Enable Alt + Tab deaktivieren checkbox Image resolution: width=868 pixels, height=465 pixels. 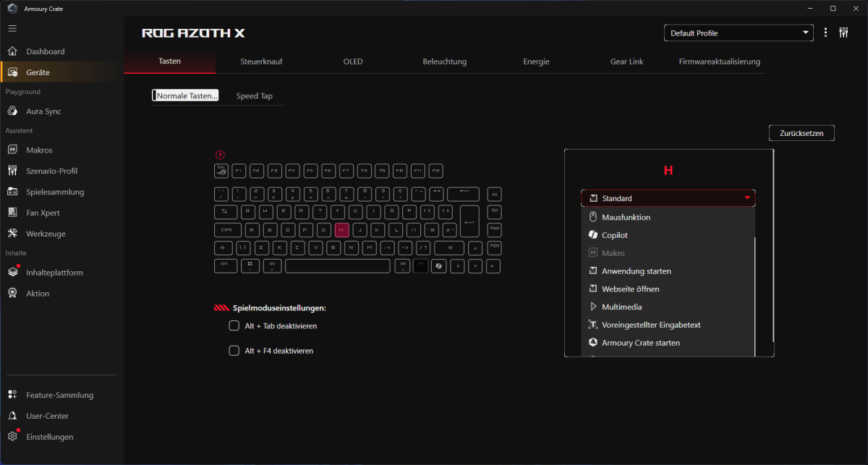pos(234,326)
